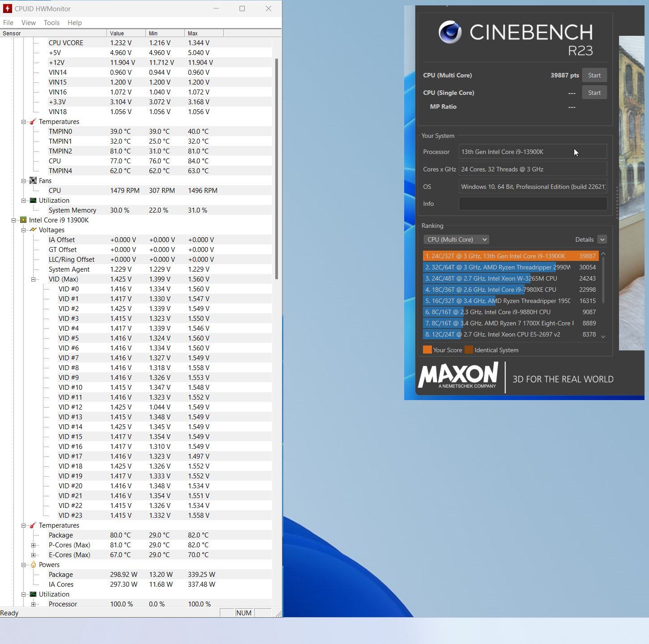Click the utilization icon above System Memory
This screenshot has width=649, height=644.
click(x=33, y=200)
